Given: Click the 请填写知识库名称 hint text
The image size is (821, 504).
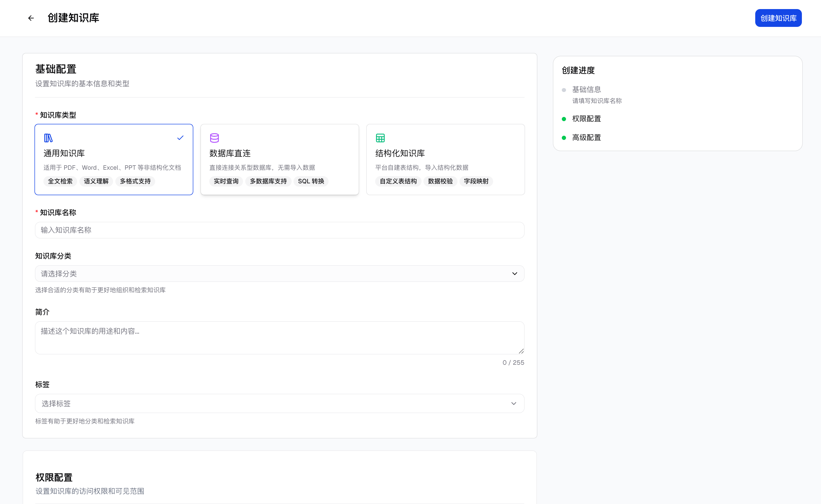Looking at the screenshot, I should (597, 101).
